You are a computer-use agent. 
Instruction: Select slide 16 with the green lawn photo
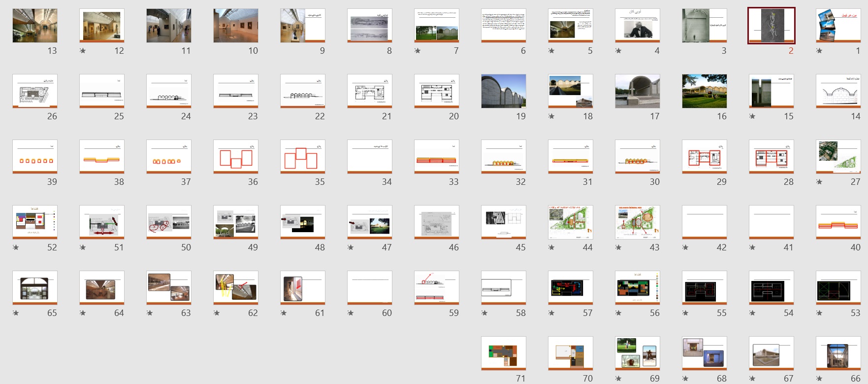(x=704, y=91)
